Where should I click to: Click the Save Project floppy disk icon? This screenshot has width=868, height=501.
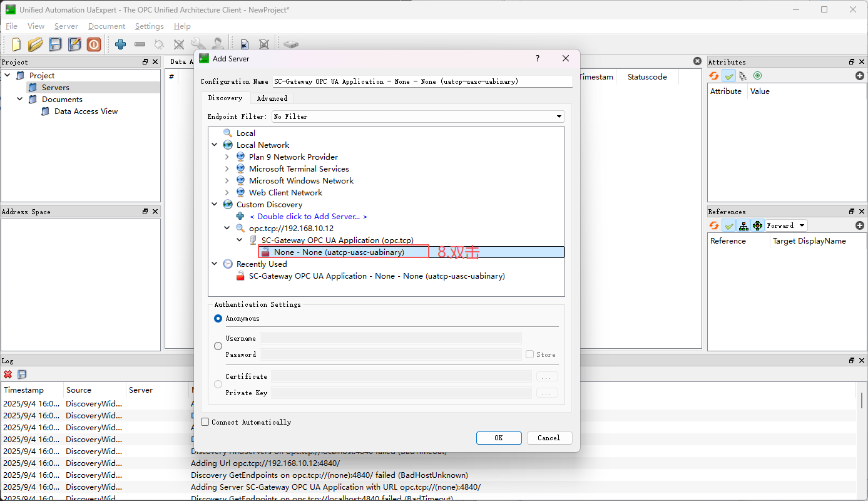(56, 44)
